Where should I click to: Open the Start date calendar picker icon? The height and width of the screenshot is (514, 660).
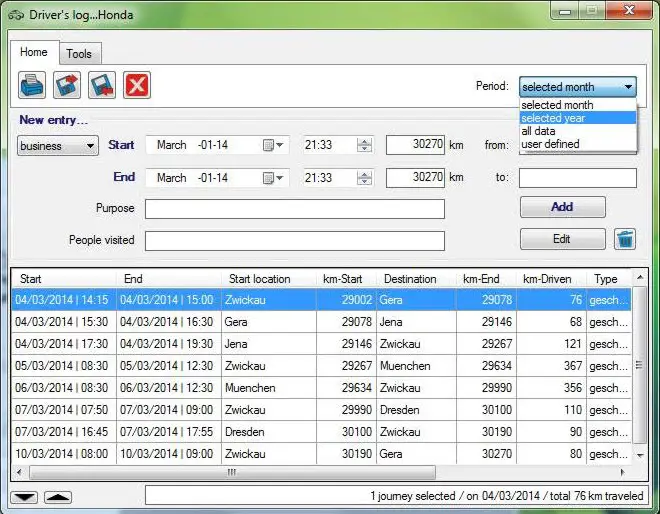[273, 145]
